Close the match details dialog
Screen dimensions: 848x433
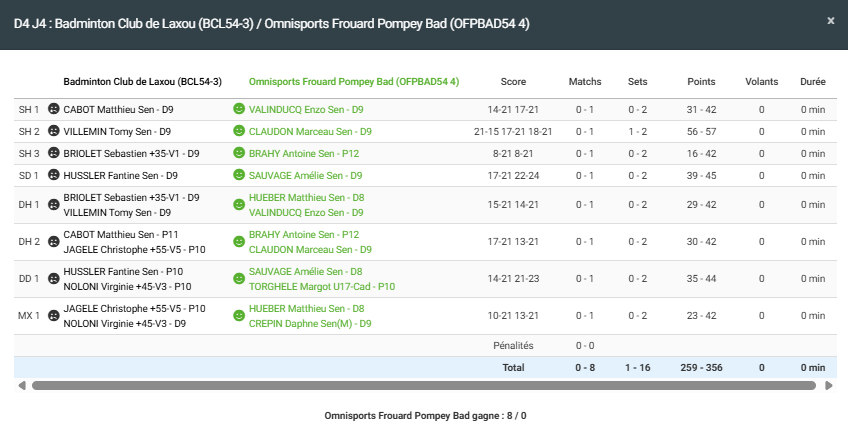(x=830, y=21)
